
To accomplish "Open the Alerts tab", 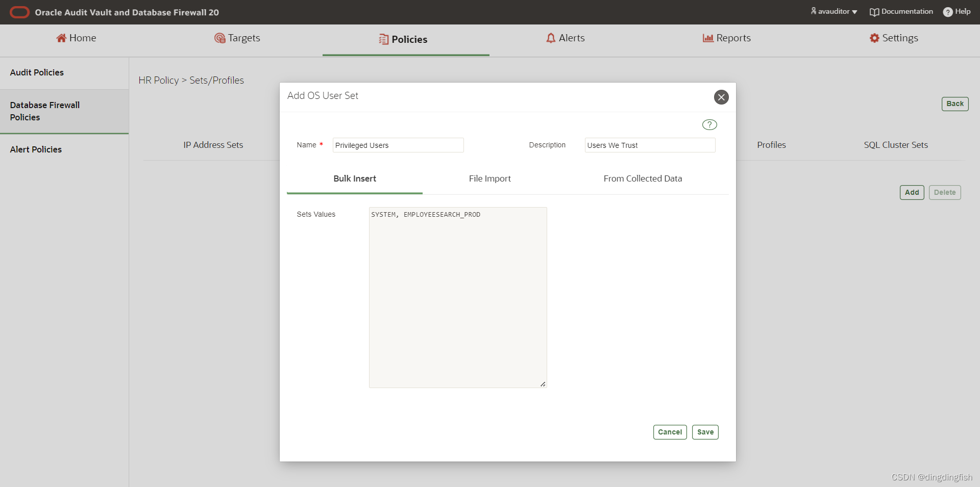I will pos(566,38).
